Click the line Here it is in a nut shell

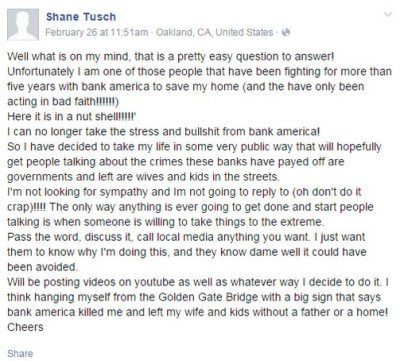[x=72, y=116]
